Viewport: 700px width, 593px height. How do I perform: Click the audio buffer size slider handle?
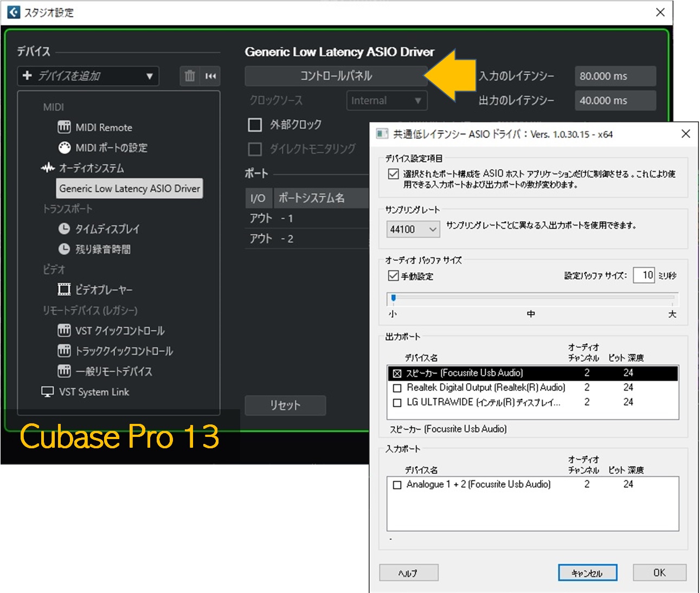click(394, 298)
